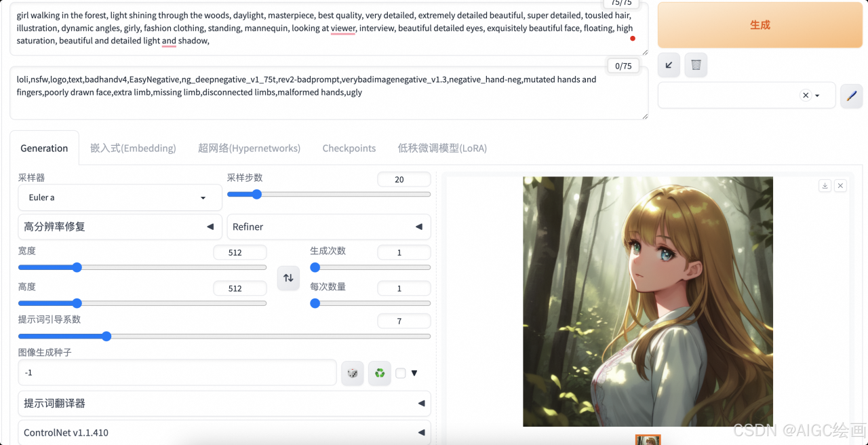Click the arrow icon to read generation parameters
868x445 pixels.
click(669, 65)
